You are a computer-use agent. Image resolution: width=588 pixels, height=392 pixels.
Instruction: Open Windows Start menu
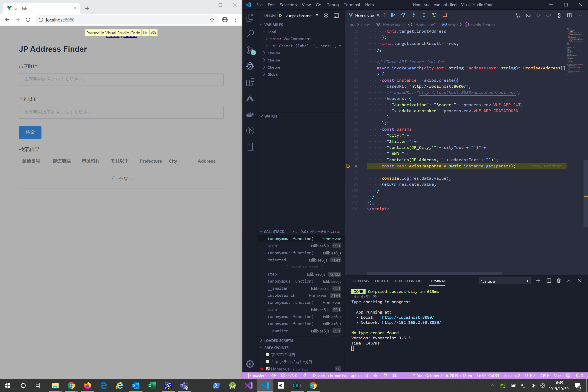8,386
